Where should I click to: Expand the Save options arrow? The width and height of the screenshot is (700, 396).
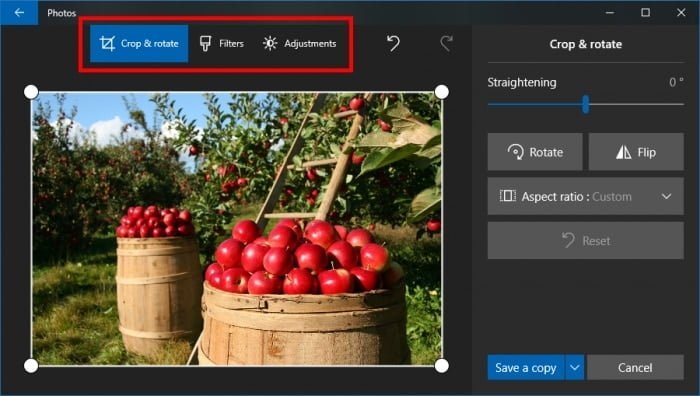(x=575, y=367)
